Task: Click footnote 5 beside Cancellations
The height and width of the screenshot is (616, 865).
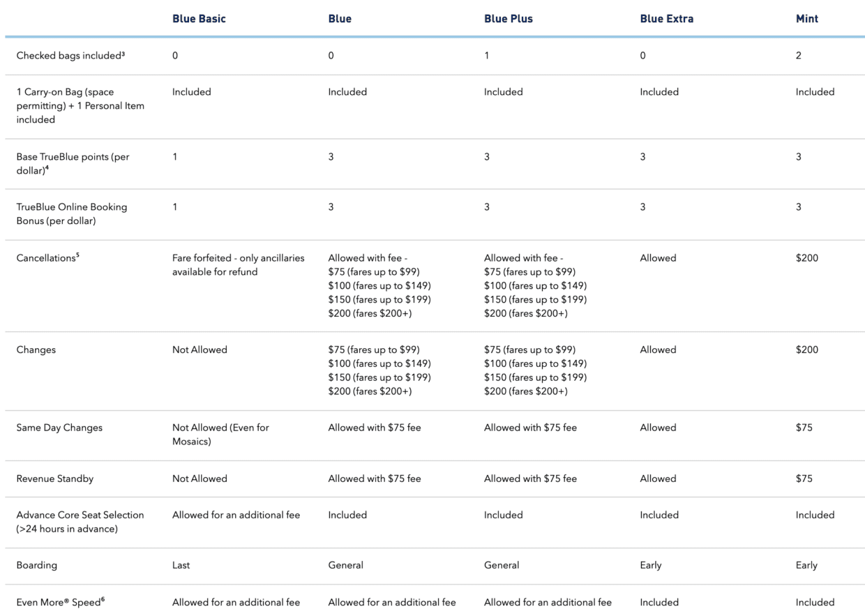Action: tap(77, 255)
